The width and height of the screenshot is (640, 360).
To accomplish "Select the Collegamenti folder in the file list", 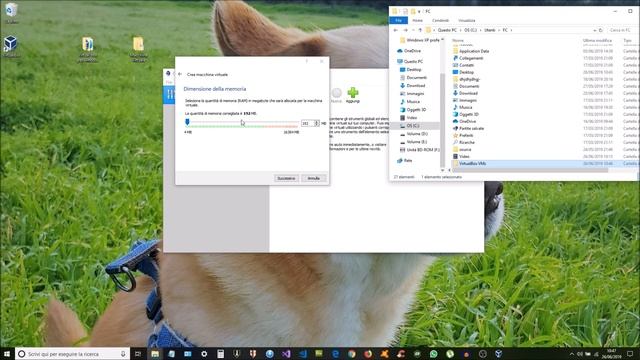I will tap(471, 58).
